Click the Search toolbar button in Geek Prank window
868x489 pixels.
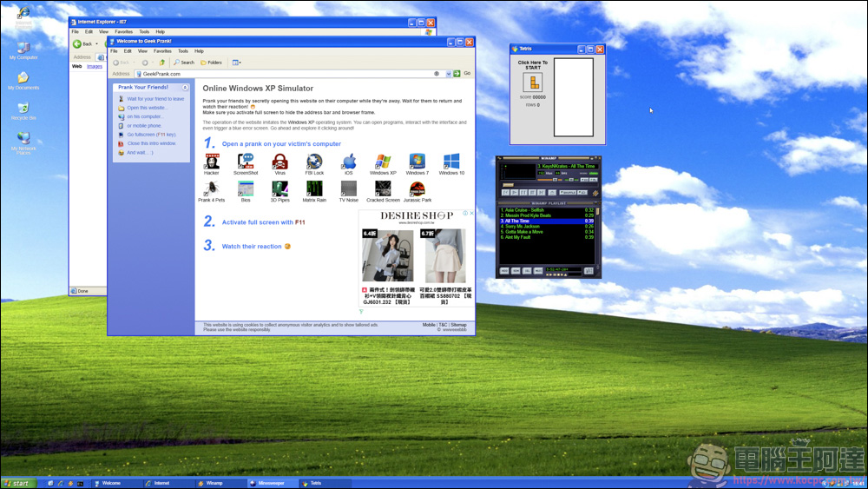pyautogui.click(x=184, y=63)
